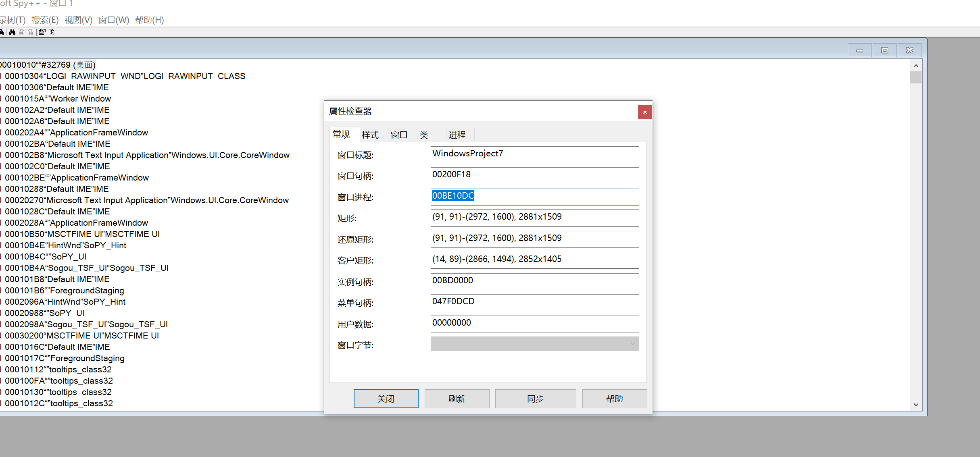Click the grayed Find Next binoculars icon

point(22,32)
